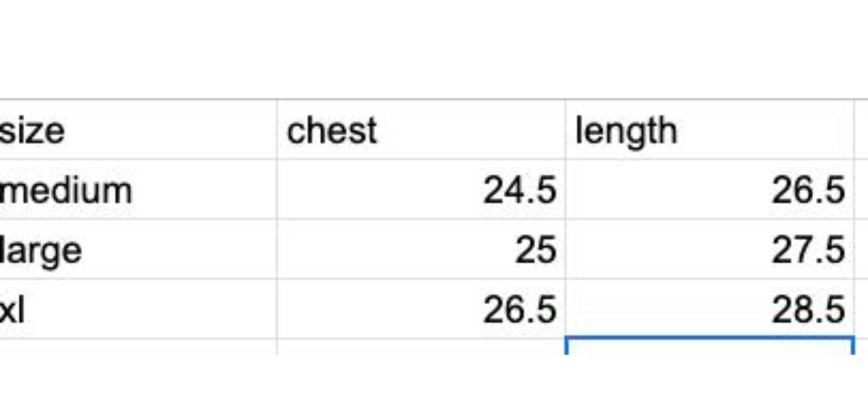Select the "large" size cell
The height and width of the screenshot is (409, 868).
137,249
